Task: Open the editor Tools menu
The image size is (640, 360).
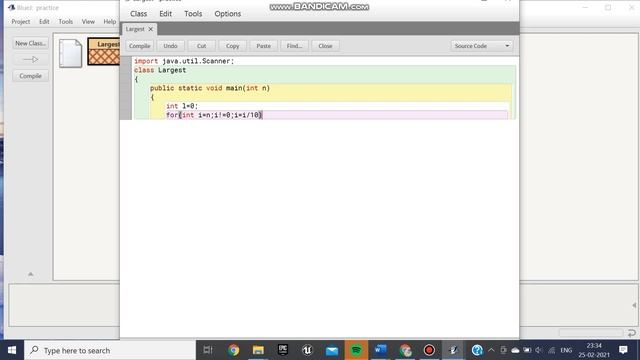Action: click(x=193, y=13)
